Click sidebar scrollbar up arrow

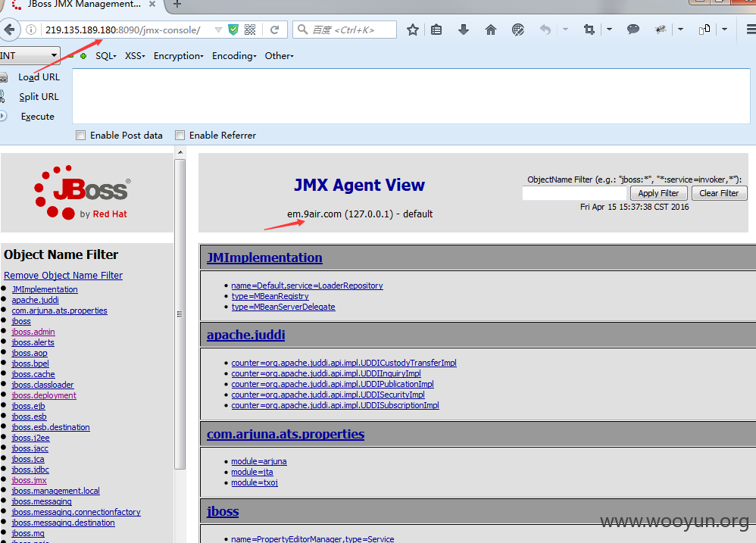pyautogui.click(x=180, y=152)
